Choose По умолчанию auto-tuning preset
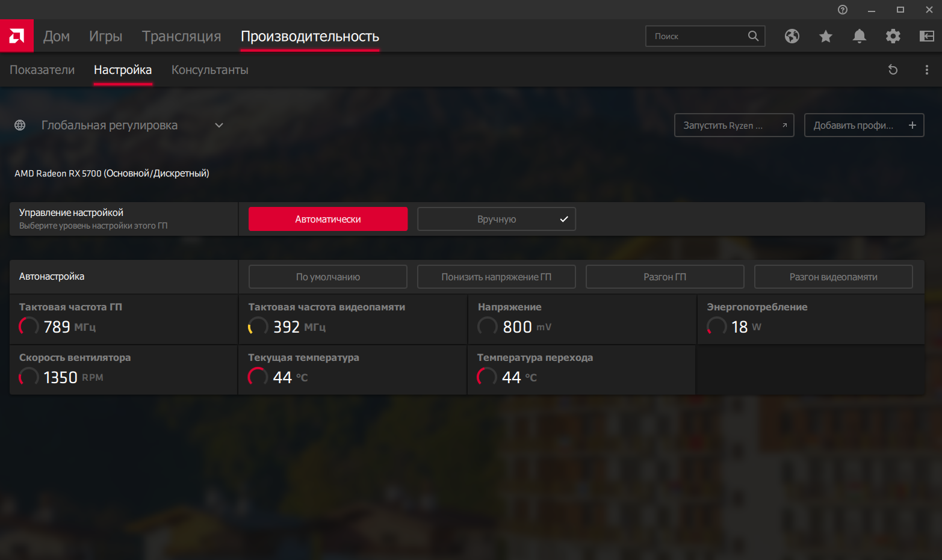The width and height of the screenshot is (942, 560). 328,277
